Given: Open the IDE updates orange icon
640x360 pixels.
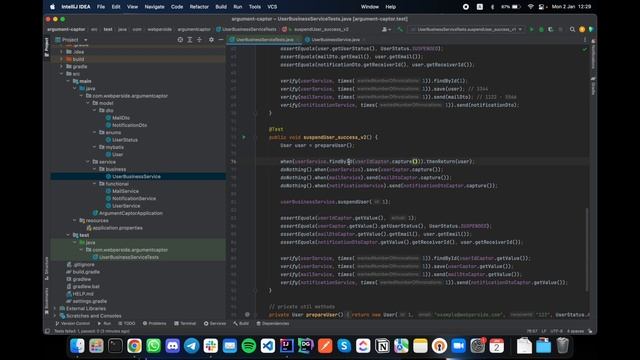Looking at the screenshot, I should point(582,29).
